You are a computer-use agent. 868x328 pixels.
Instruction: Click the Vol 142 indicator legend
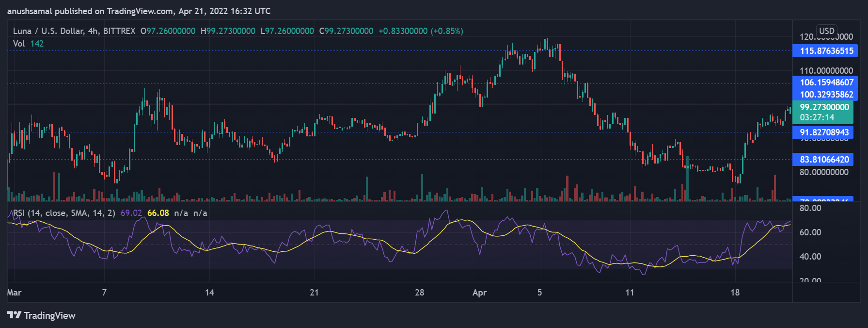point(28,44)
